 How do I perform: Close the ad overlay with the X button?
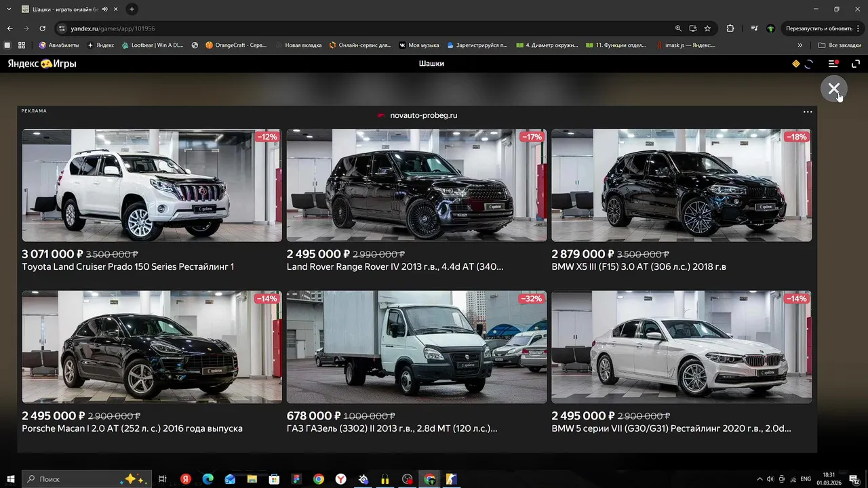tap(833, 89)
